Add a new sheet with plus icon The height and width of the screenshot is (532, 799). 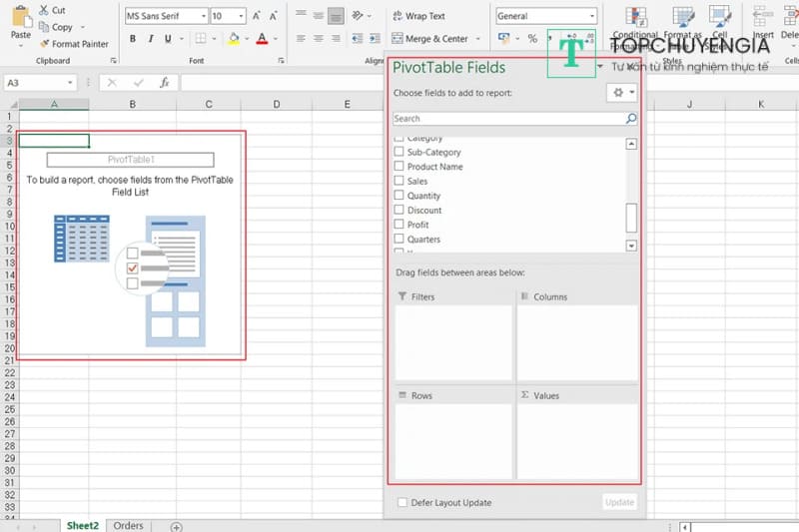(177, 526)
